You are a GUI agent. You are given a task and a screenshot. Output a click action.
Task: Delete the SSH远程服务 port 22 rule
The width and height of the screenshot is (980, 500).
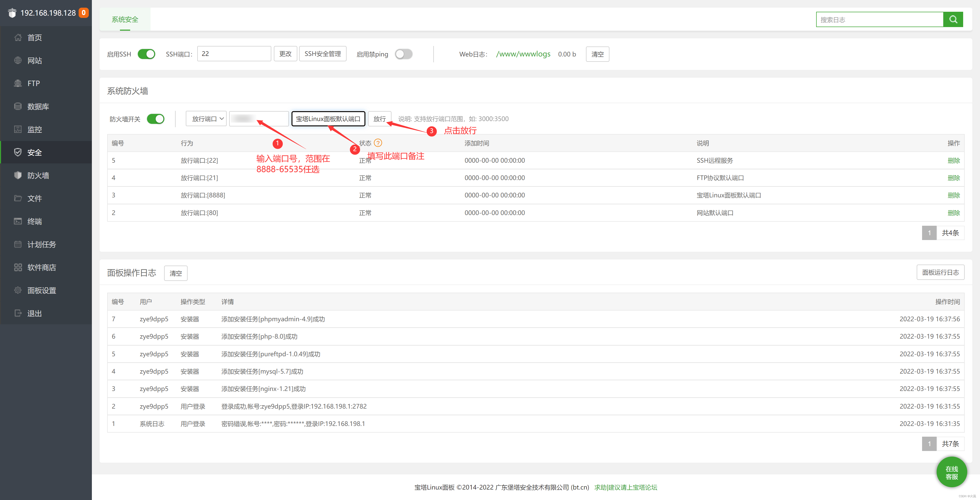click(x=954, y=160)
